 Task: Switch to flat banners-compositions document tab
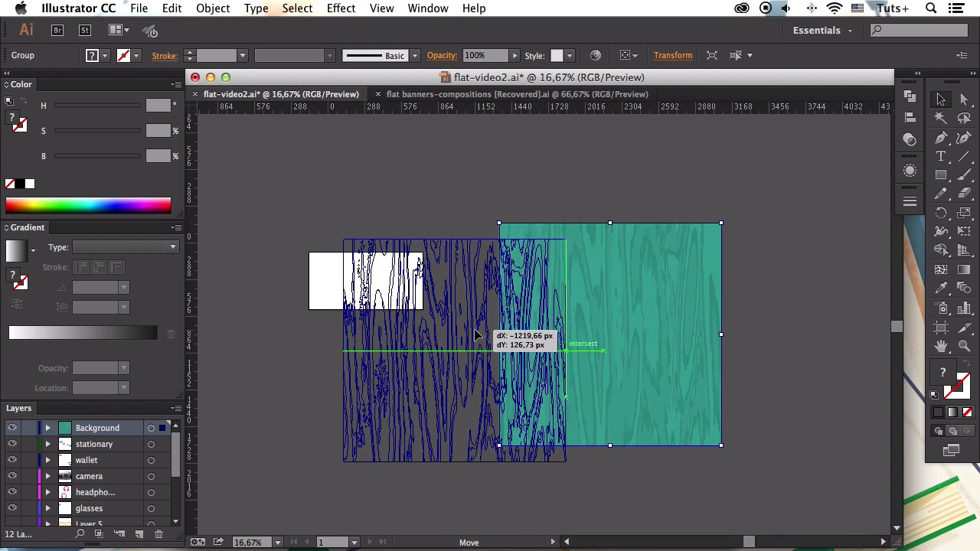tap(517, 94)
